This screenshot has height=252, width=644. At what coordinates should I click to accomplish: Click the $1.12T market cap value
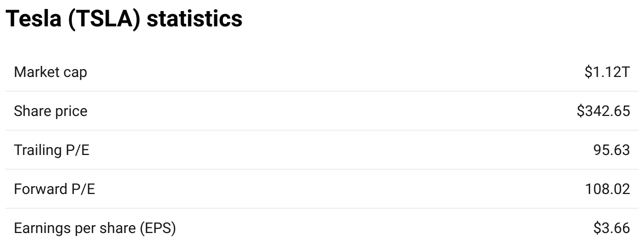607,72
